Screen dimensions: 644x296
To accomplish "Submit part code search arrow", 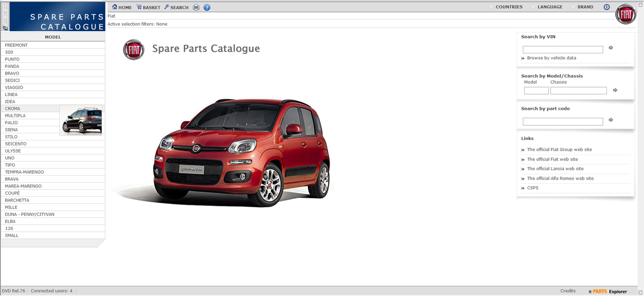I will pos(611,120).
